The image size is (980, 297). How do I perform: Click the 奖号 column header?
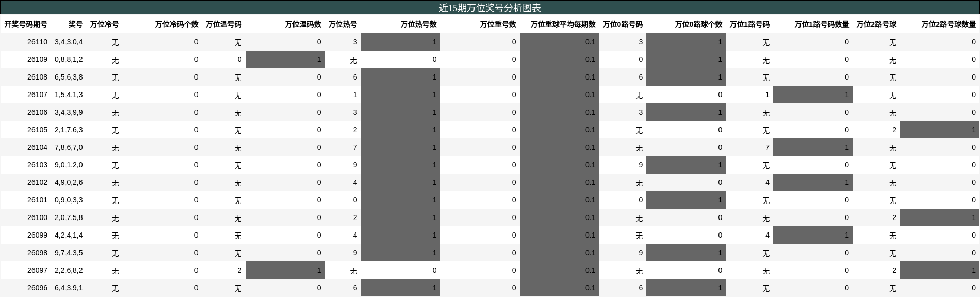click(x=75, y=24)
